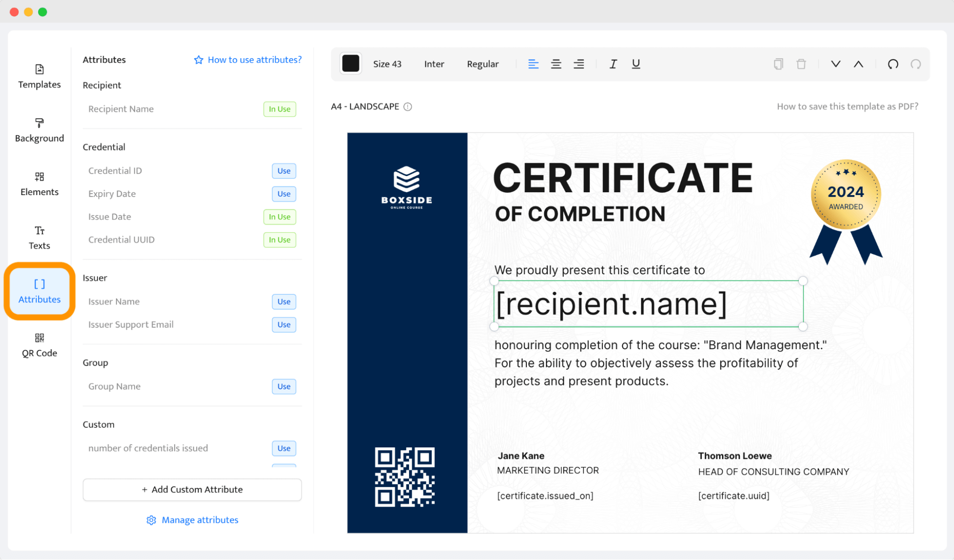
Task: Open the Background sidebar panel
Action: point(39,130)
